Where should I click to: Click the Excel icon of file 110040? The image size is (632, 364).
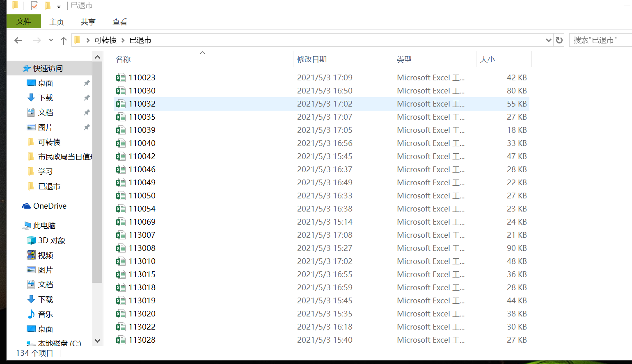(121, 143)
